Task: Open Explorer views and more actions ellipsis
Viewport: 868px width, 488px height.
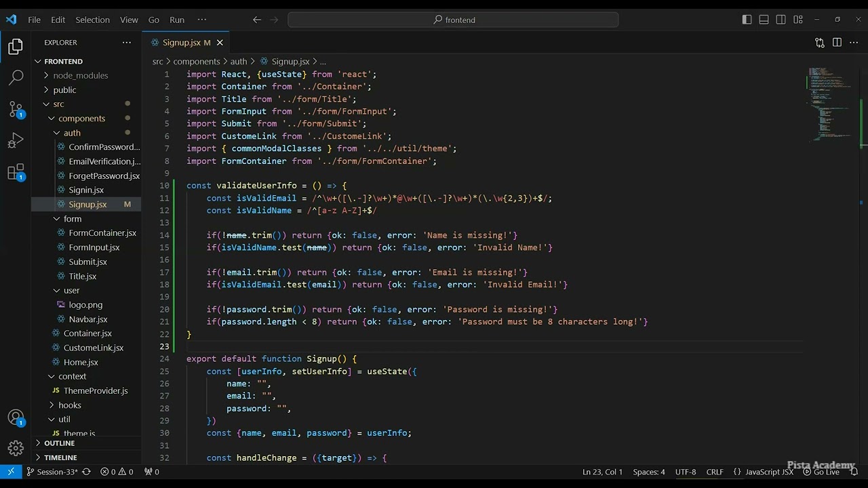Action: coord(127,42)
